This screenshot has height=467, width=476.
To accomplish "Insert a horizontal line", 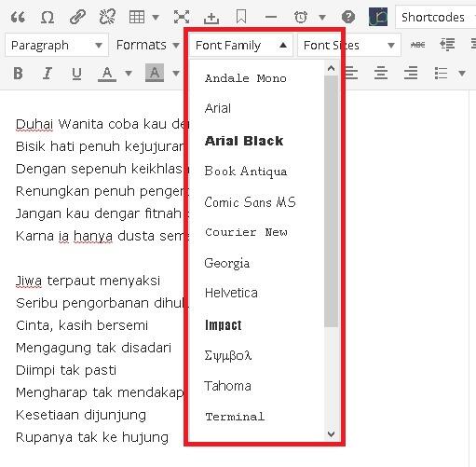I will click(x=271, y=17).
